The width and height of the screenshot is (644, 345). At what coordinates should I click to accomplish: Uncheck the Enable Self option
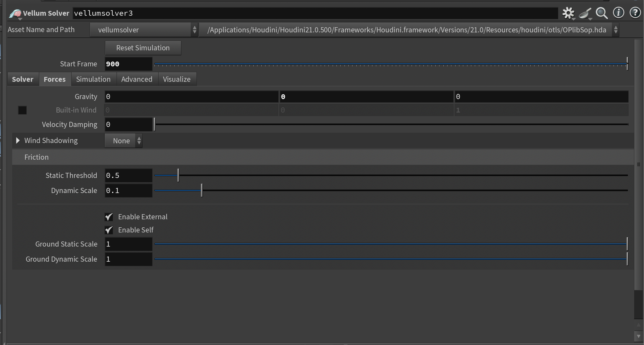click(109, 230)
